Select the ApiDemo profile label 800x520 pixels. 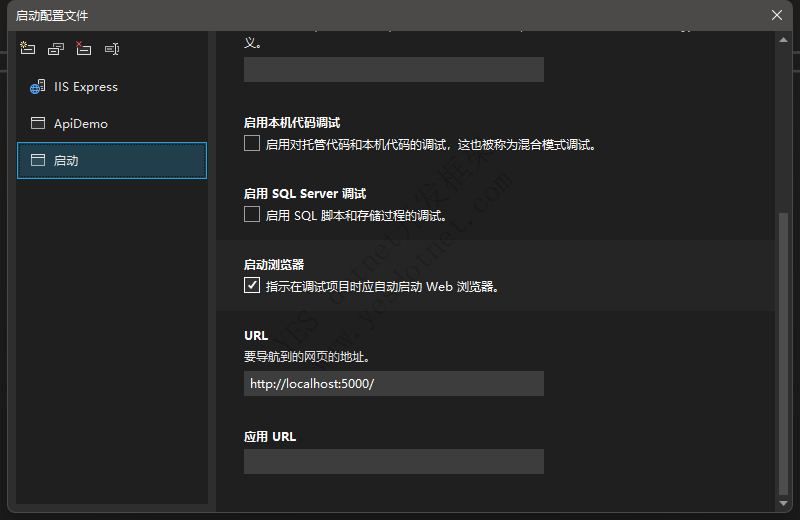pos(81,124)
